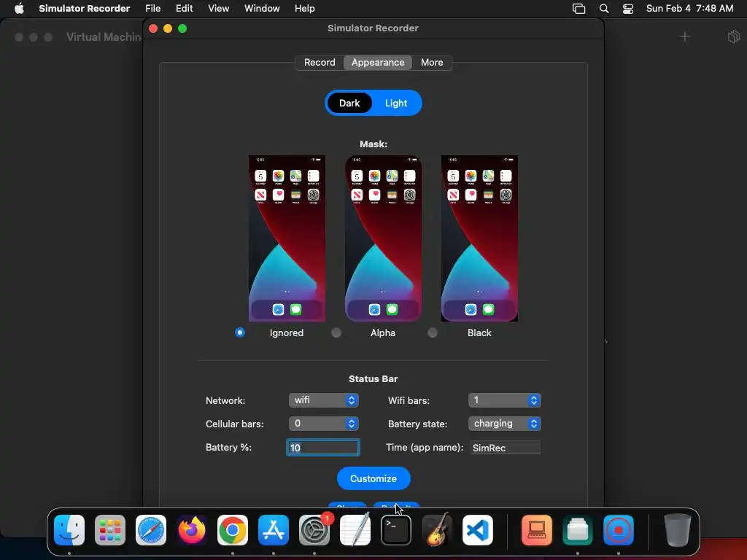This screenshot has height=560, width=747.
Task: Click the Time (app name) field
Action: (x=506, y=448)
